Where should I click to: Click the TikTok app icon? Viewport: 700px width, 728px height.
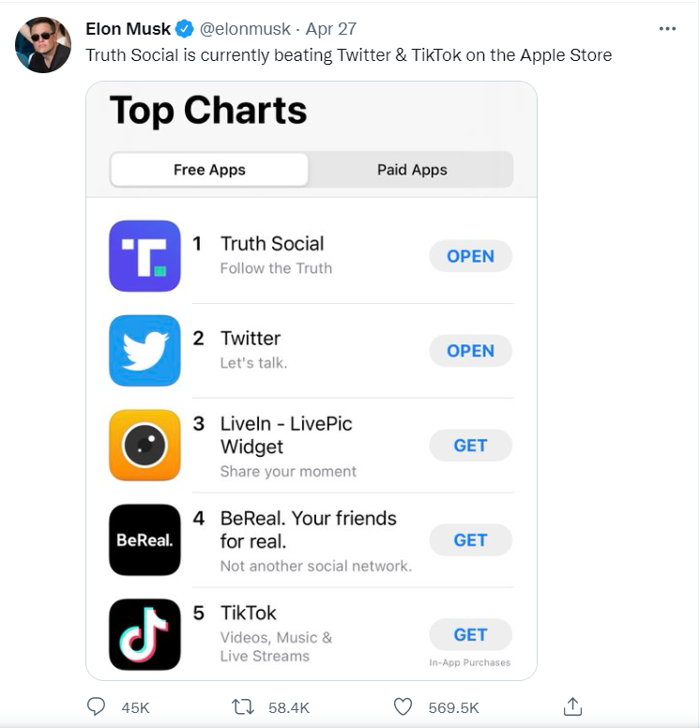(x=145, y=634)
